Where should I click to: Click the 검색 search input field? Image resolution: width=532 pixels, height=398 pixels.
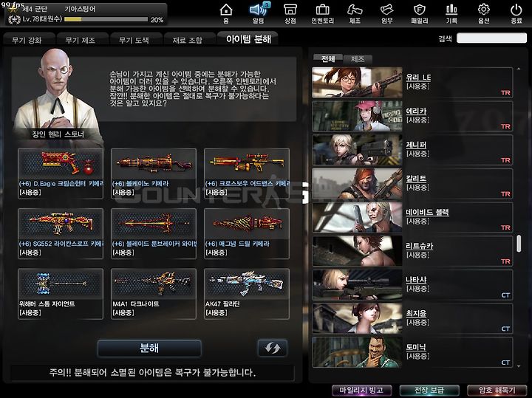click(x=491, y=38)
